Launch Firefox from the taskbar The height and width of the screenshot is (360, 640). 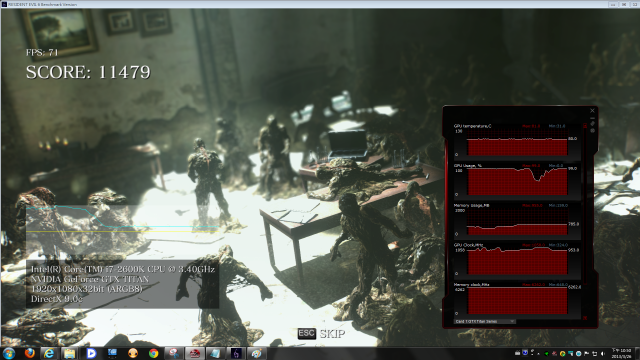tap(29, 353)
